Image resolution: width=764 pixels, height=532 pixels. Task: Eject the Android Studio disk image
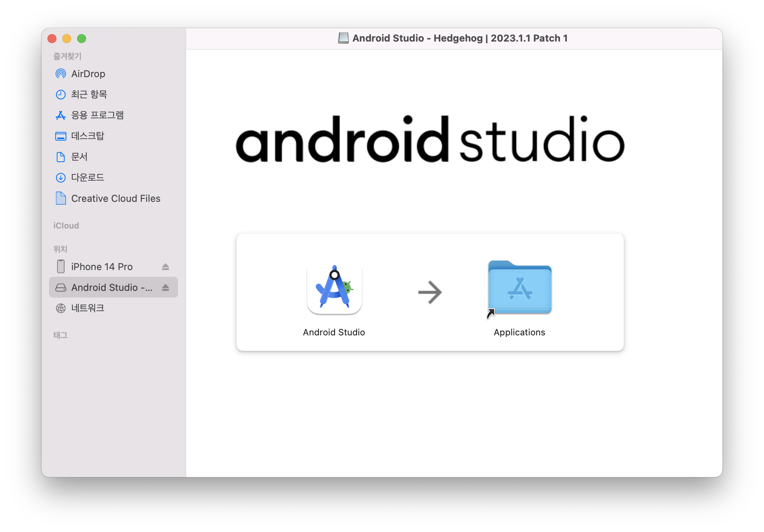click(165, 288)
